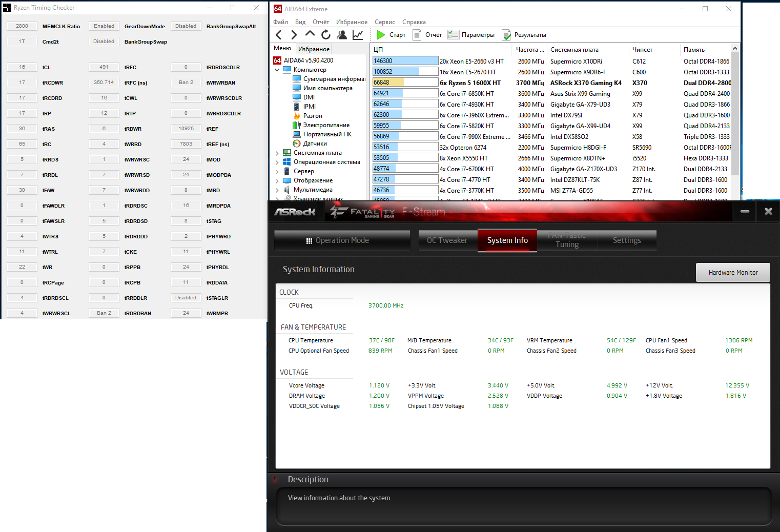Viewport: 780px width, 532px height.
Task: Expand the Операционная система branch arrow
Action: click(277, 162)
